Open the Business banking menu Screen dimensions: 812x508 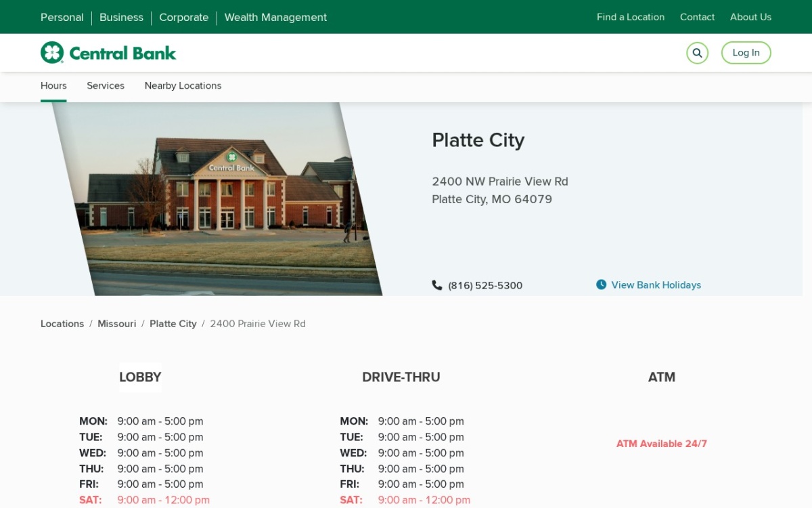[x=121, y=18]
